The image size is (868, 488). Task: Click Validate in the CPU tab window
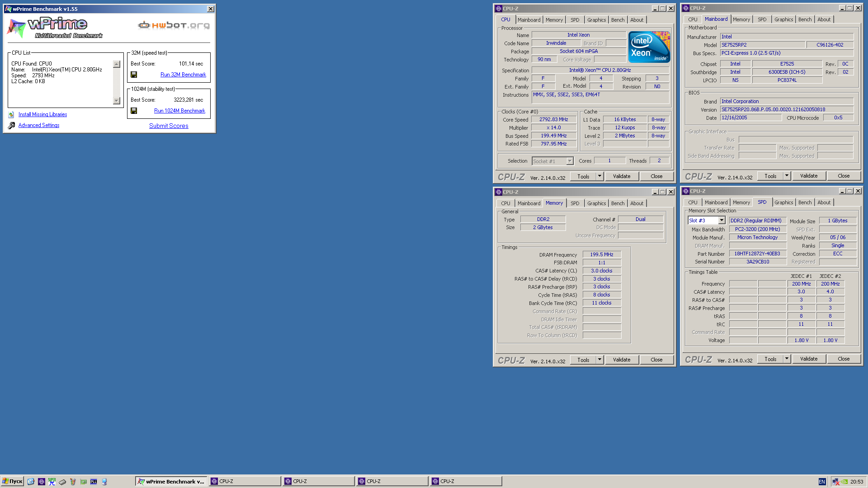point(622,176)
